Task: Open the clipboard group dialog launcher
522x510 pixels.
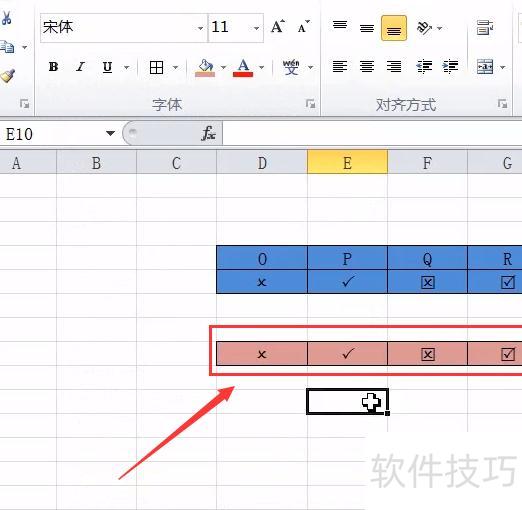Action: 24,104
